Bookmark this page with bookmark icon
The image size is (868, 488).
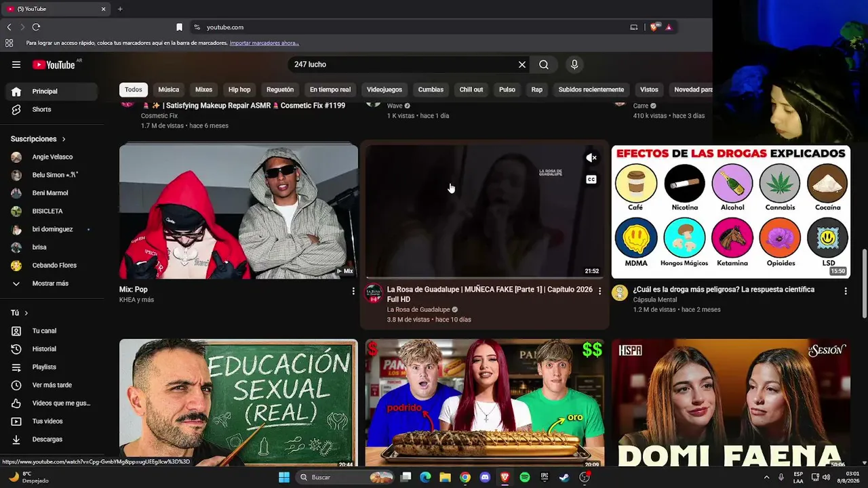click(179, 27)
